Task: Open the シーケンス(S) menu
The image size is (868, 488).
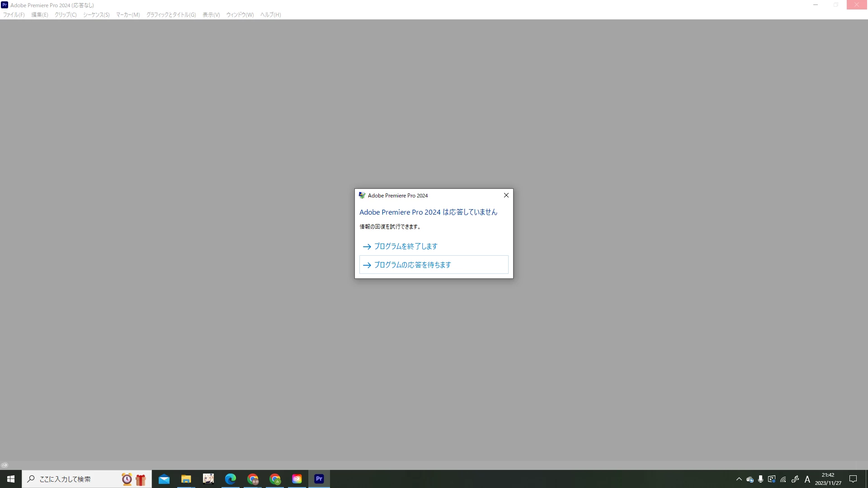Action: click(96, 15)
